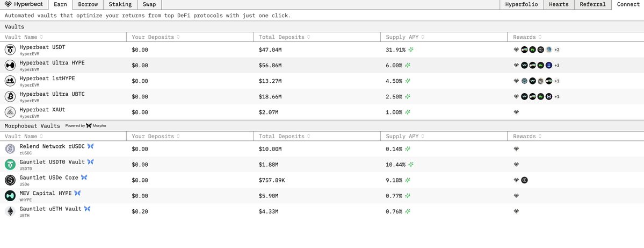Click the Morpho butterfly next to Gauntlet uETH Vault

pyautogui.click(x=87, y=209)
